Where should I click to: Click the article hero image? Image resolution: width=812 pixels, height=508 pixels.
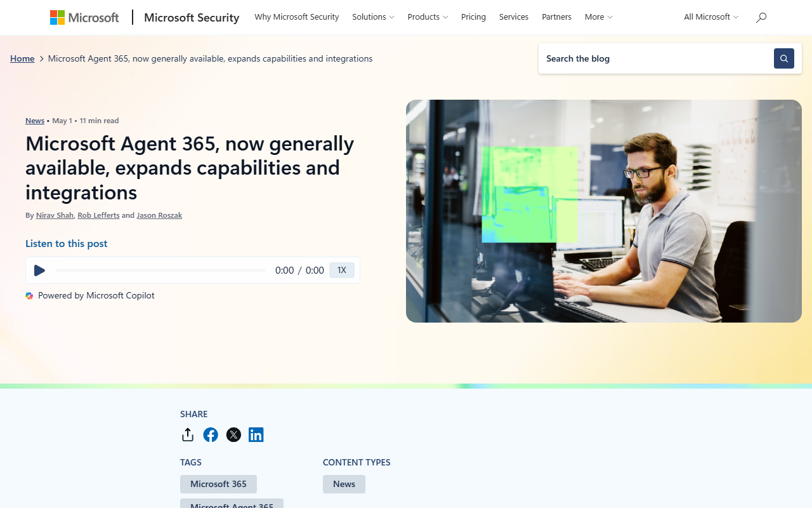click(x=604, y=211)
